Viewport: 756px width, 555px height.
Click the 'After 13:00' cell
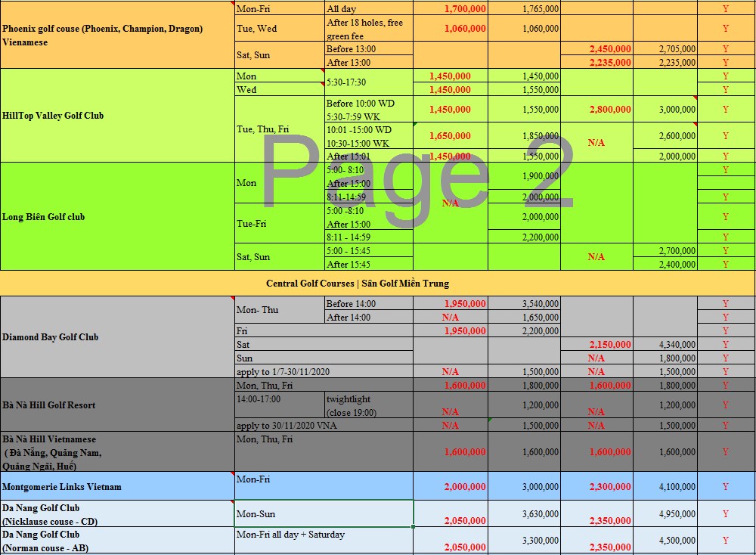coord(369,62)
